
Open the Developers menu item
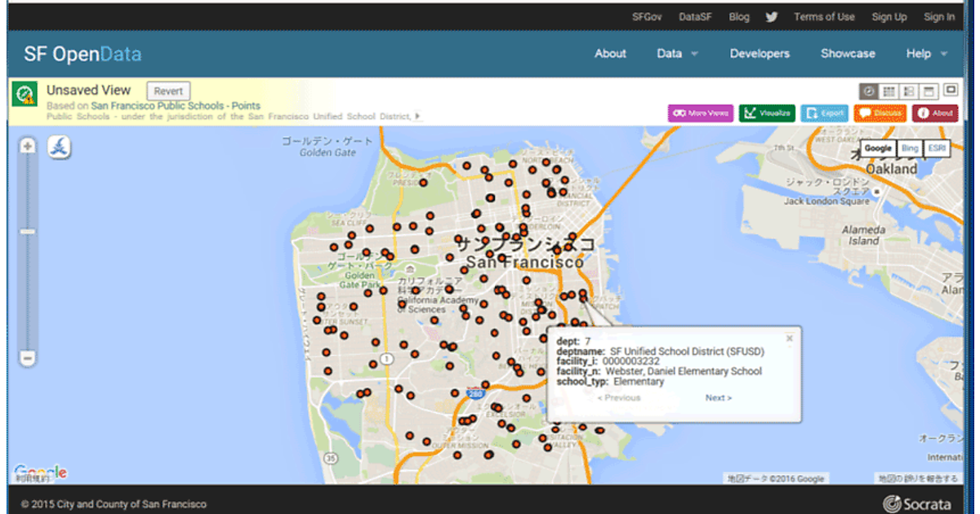pos(759,54)
